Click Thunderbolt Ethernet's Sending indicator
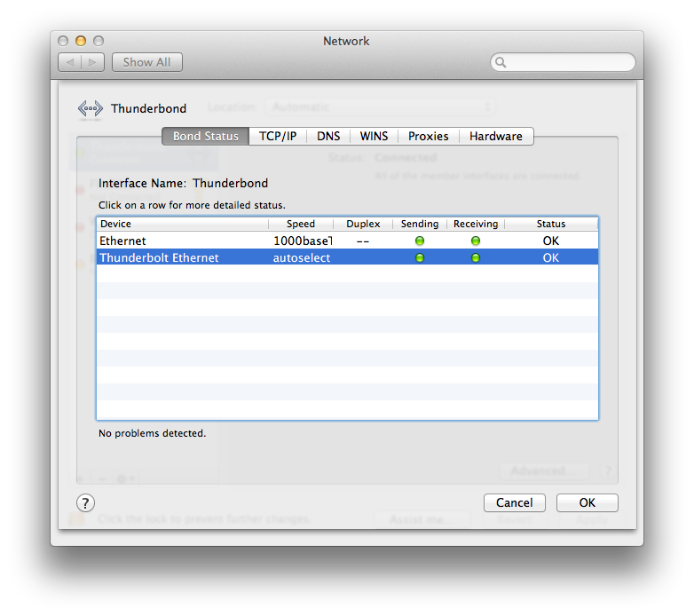Image resolution: width=694 pixels, height=616 pixels. pyautogui.click(x=420, y=257)
